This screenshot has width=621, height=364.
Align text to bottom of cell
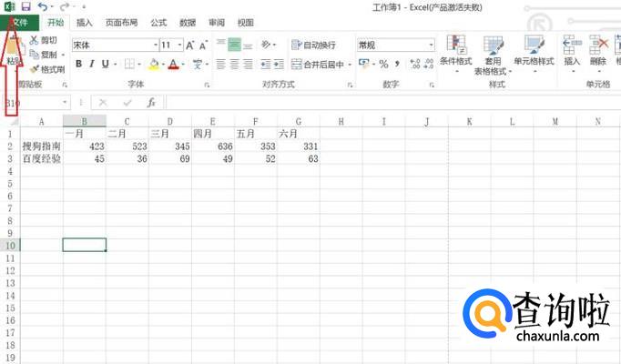[248, 45]
